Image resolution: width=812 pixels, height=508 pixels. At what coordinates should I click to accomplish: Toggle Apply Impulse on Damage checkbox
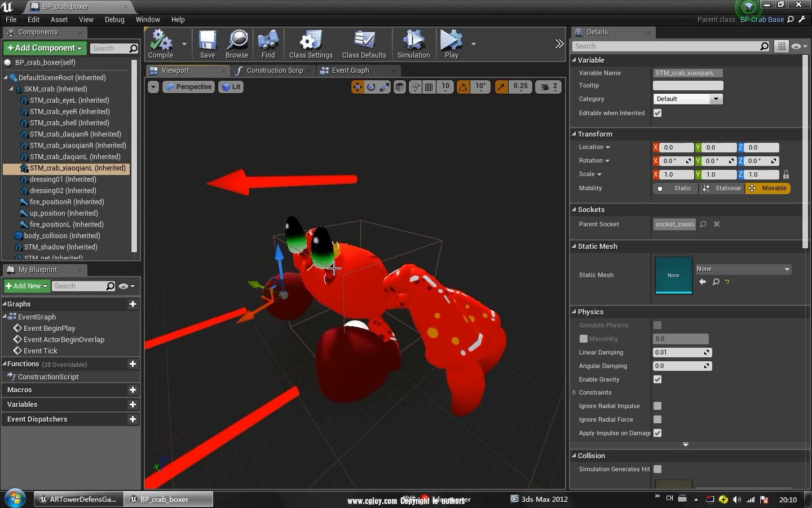coord(657,433)
